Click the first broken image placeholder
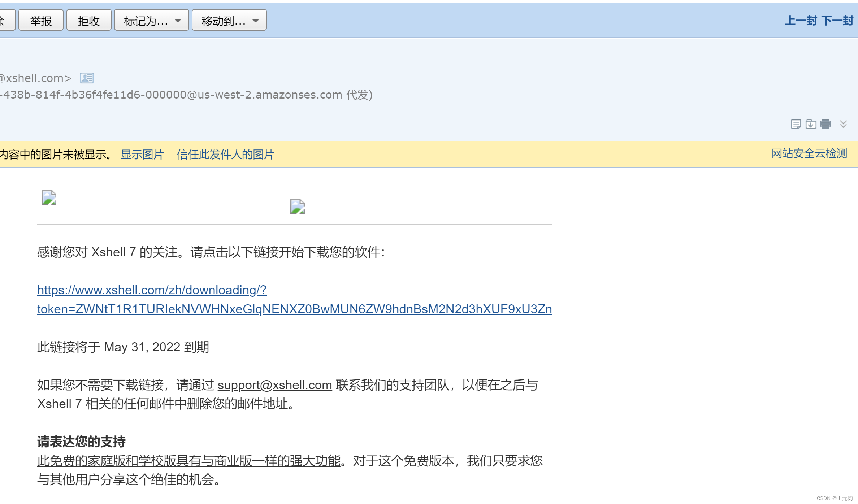858x504 pixels. coord(49,197)
